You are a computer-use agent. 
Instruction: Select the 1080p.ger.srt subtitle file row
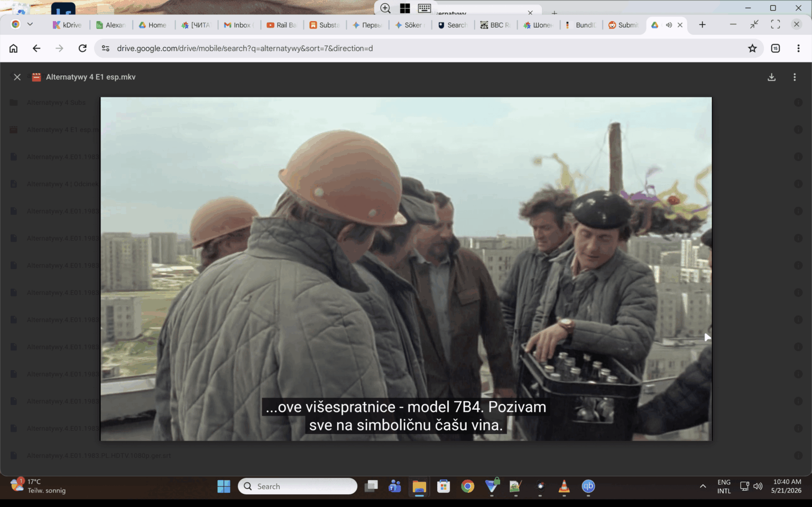406,456
